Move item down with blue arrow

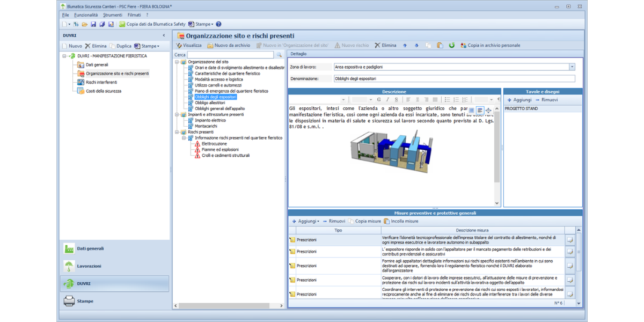click(416, 46)
